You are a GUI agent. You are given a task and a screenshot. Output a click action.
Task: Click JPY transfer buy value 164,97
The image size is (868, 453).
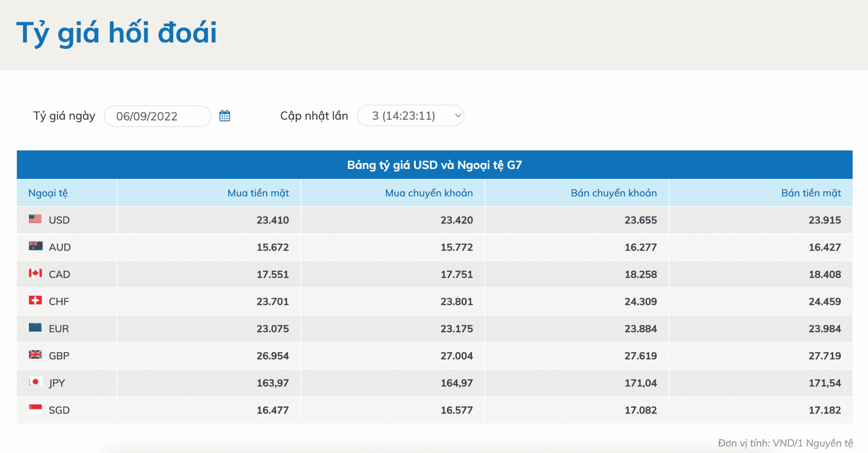(x=456, y=383)
